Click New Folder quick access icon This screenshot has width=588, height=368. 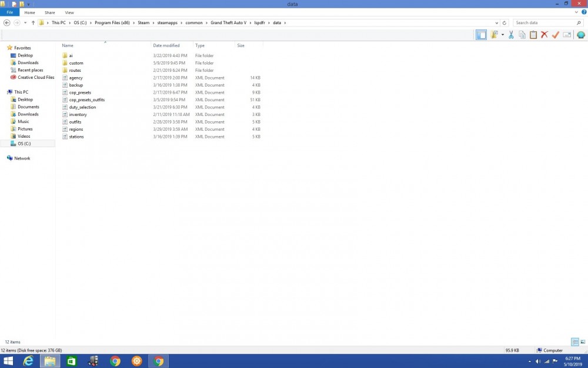click(x=22, y=4)
